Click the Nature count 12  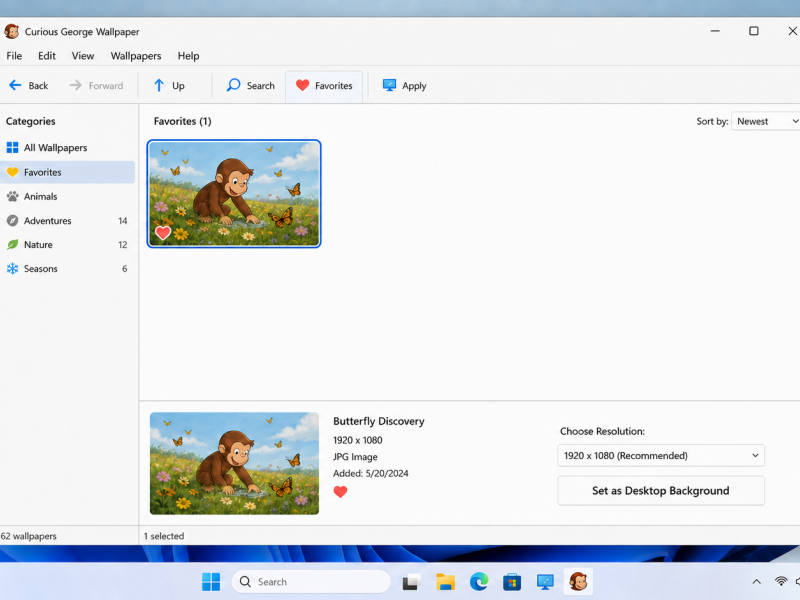(x=122, y=245)
